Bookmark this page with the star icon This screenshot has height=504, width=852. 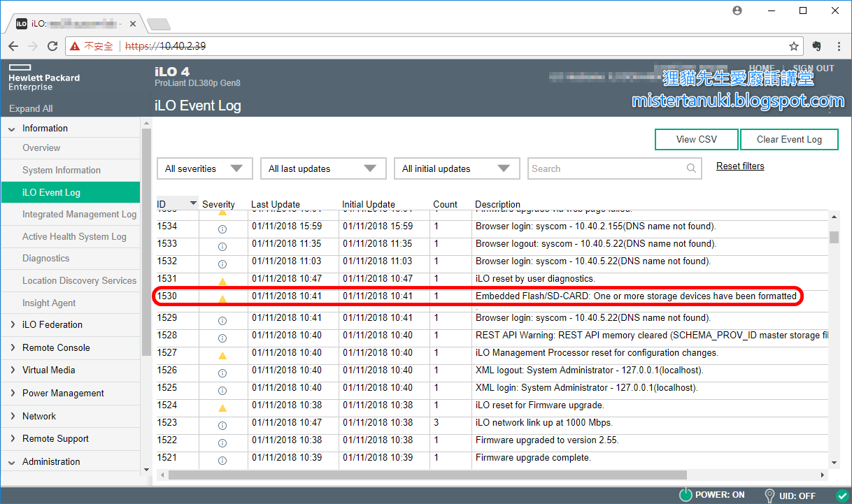pyautogui.click(x=794, y=46)
